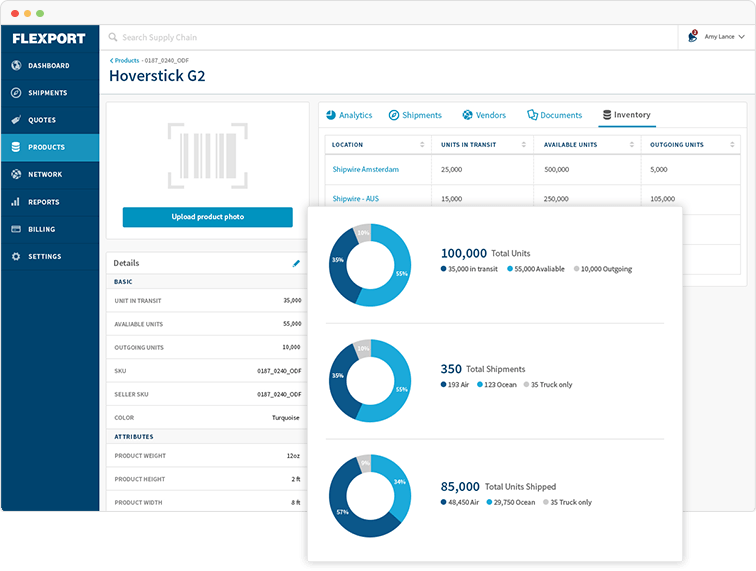Click the 35,000 in transit legend dot
This screenshot has height=571, width=756.
click(x=443, y=269)
